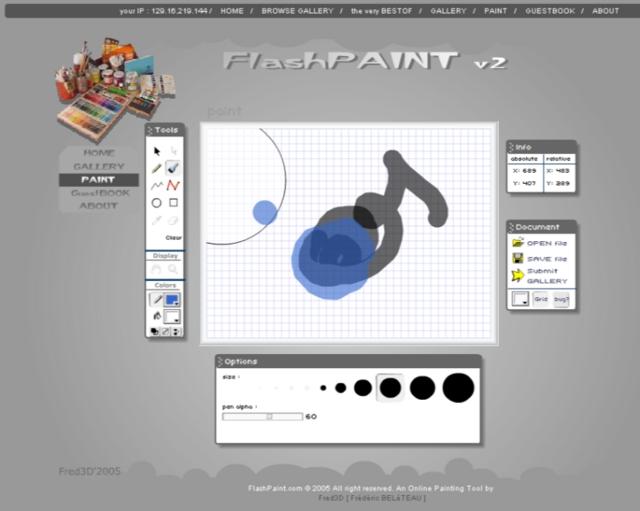
Task: Select the rectangle shape tool
Action: click(173, 202)
